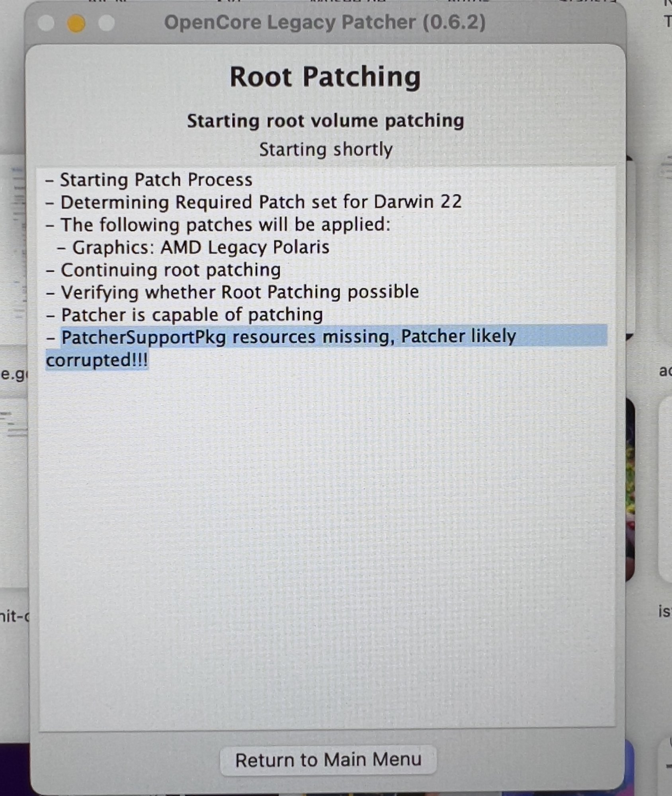The image size is (672, 796).
Task: Select the 'Starting Patch Process' log line
Action: [x=149, y=180]
